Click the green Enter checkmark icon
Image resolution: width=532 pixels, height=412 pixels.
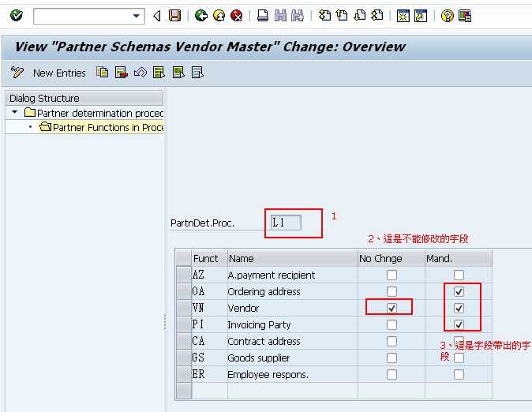click(17, 16)
